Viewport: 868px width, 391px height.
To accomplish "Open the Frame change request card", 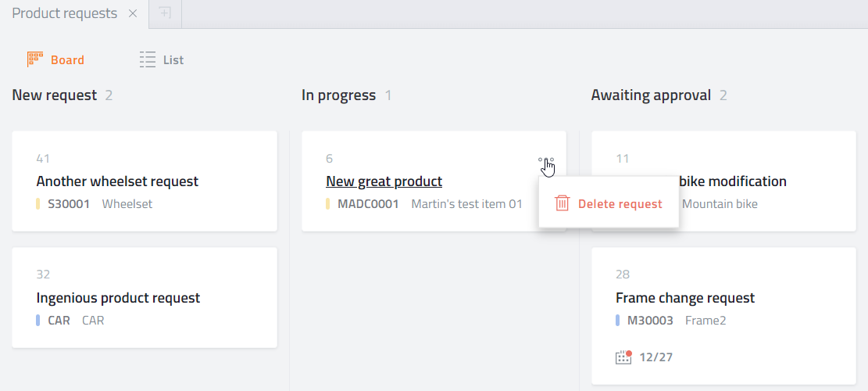I will tap(723, 316).
